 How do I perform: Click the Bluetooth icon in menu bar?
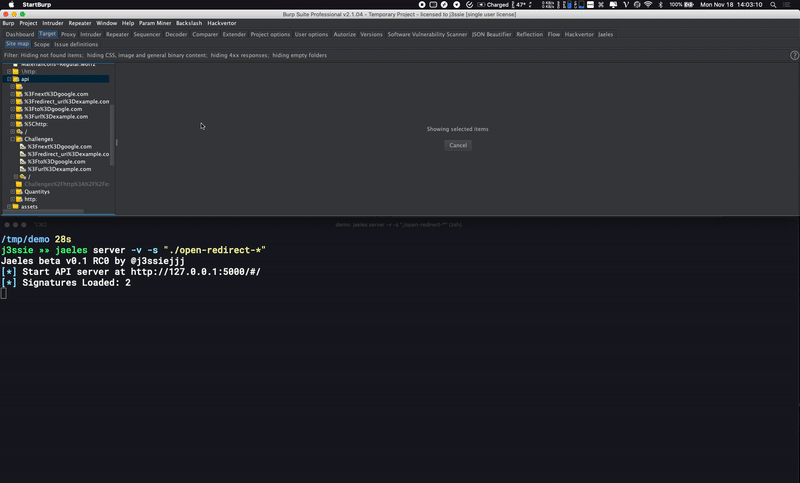[661, 5]
